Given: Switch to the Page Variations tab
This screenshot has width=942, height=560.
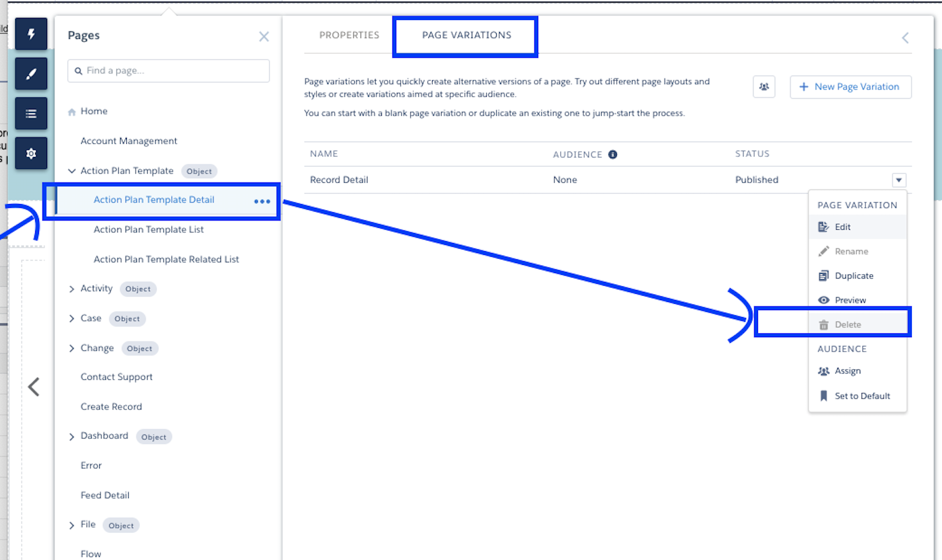Looking at the screenshot, I should click(467, 35).
